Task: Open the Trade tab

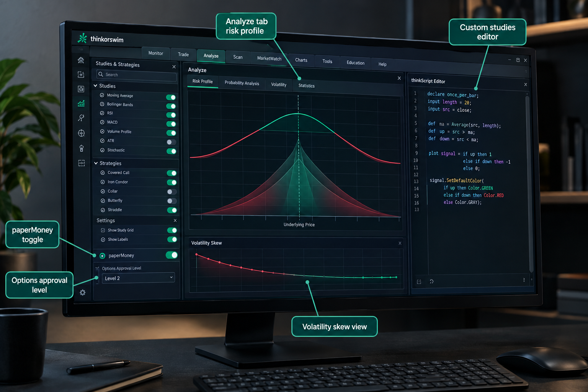Action: click(183, 54)
